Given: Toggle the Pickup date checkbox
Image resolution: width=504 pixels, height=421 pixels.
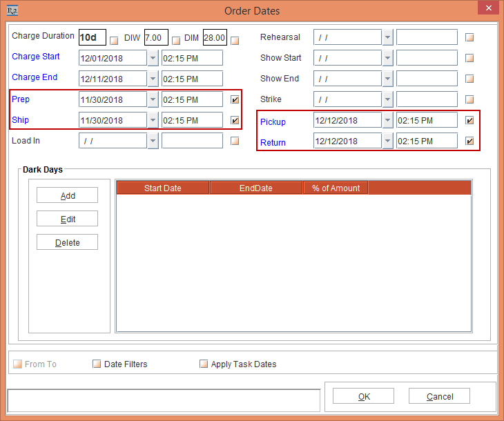Looking at the screenshot, I should 469,120.
